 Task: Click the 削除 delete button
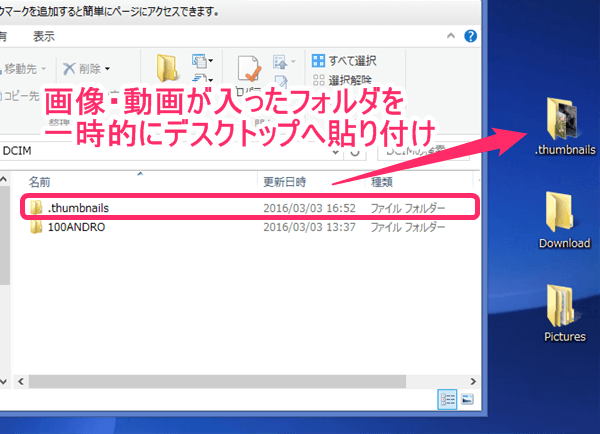[x=82, y=69]
